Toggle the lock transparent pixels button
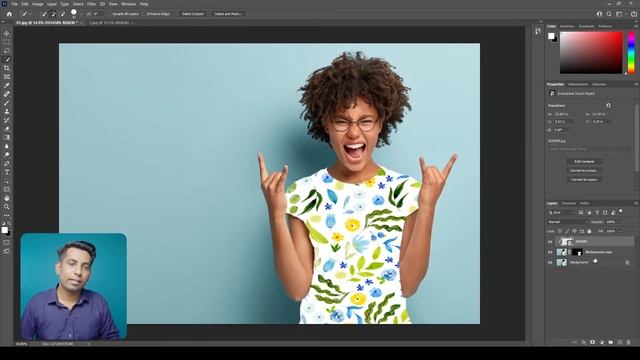The width and height of the screenshot is (640, 360). pos(560,231)
